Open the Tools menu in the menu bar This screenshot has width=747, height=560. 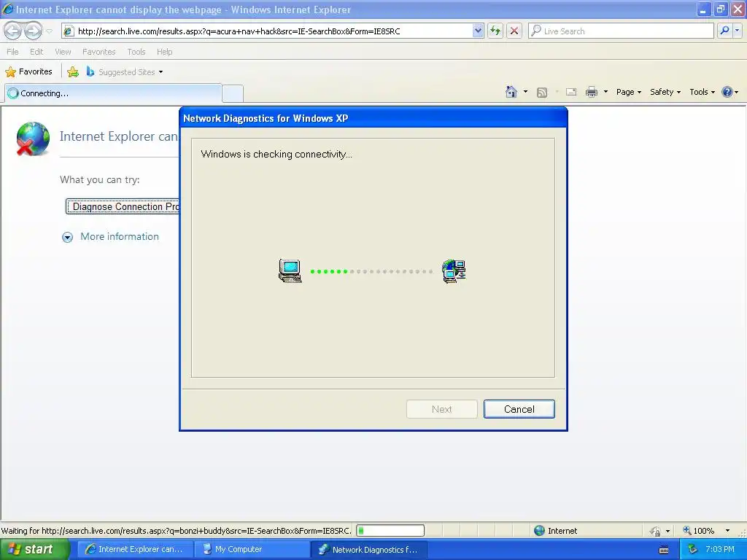coord(136,52)
